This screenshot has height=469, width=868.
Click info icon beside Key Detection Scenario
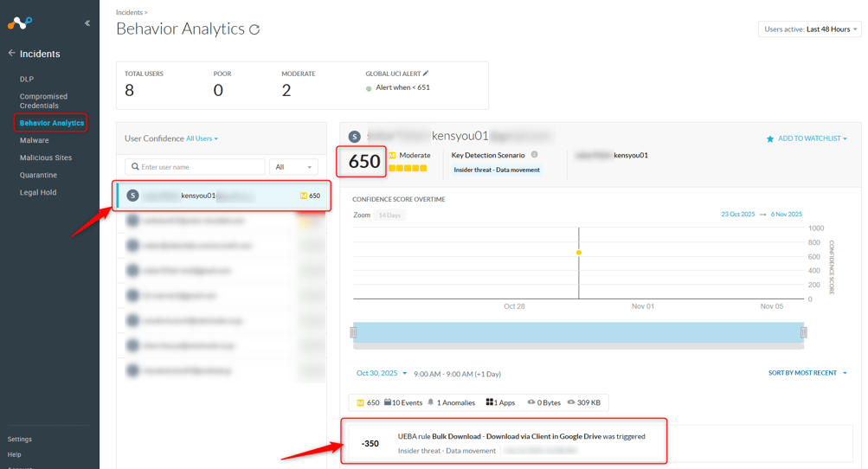(534, 155)
